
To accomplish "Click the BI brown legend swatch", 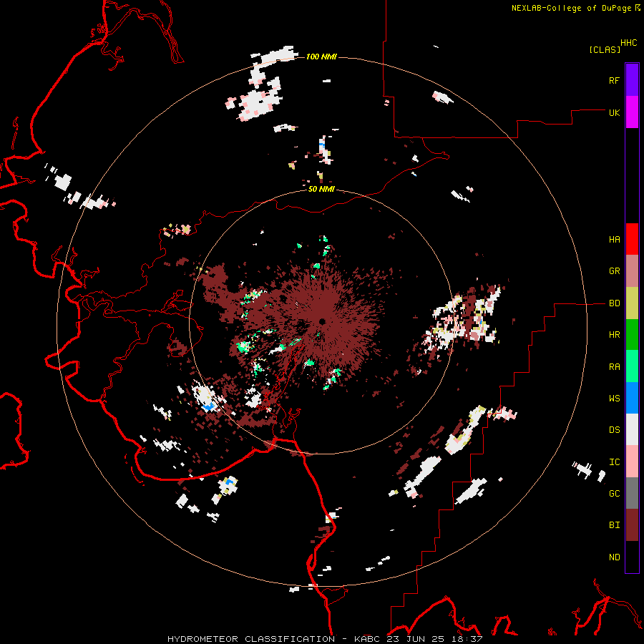I will [x=632, y=525].
